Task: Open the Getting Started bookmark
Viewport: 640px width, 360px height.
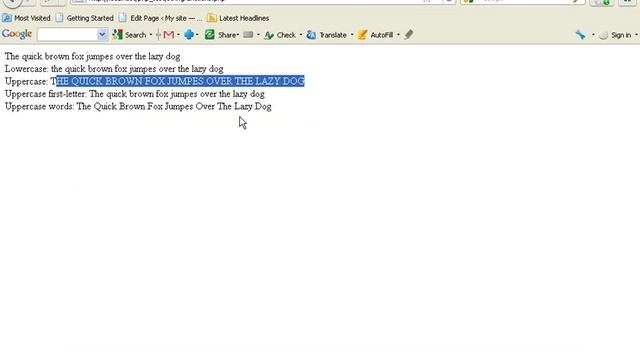Action: 84,18
